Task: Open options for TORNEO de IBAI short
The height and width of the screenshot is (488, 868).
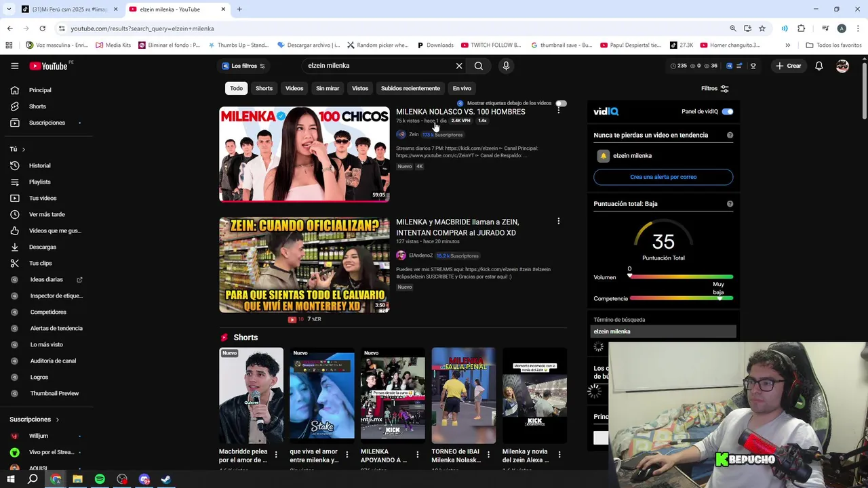Action: [488, 455]
